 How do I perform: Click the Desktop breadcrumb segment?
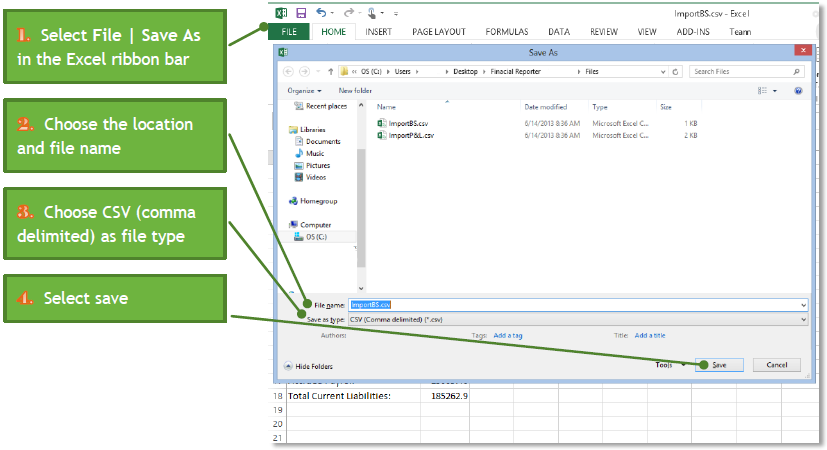(465, 71)
